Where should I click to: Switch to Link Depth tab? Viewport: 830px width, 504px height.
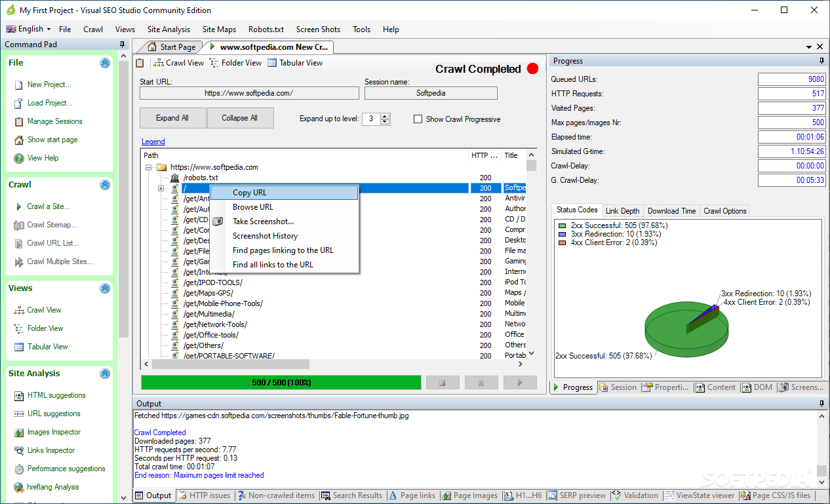pos(622,211)
